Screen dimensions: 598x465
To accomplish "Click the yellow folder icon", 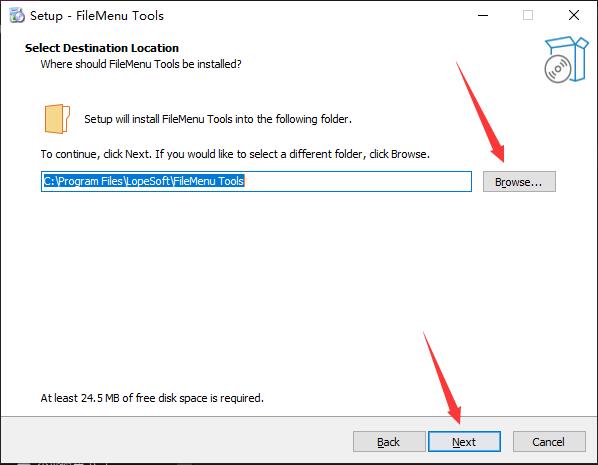I will pos(57,119).
